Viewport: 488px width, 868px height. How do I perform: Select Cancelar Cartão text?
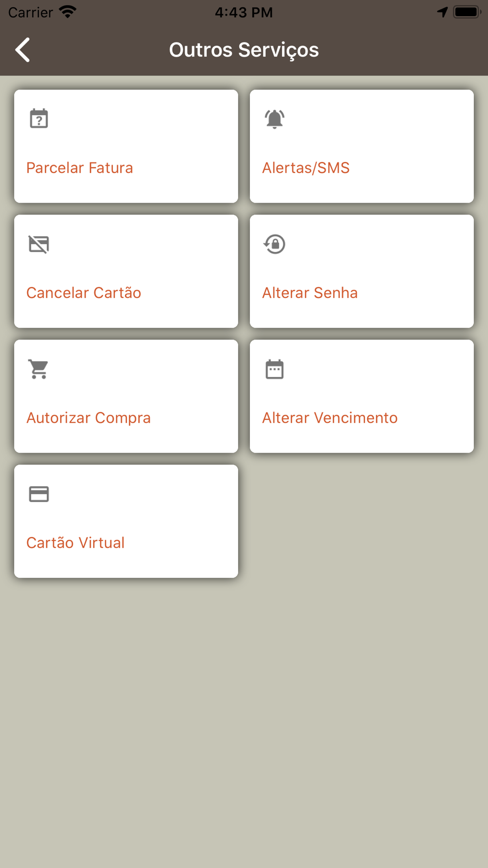pos(84,293)
